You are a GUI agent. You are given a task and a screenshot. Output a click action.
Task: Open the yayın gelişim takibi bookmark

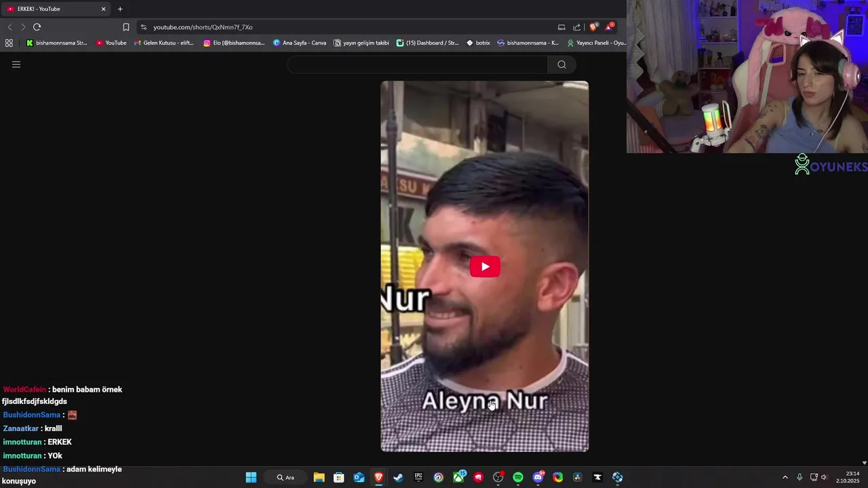tap(361, 43)
